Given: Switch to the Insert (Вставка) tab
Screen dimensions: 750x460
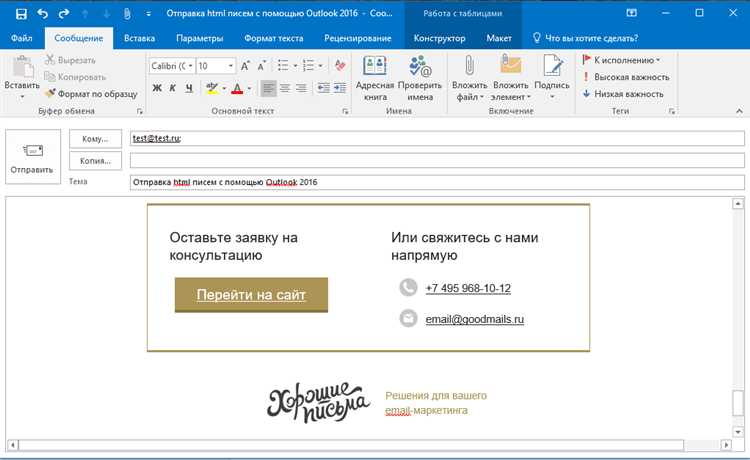Looking at the screenshot, I should 140,37.
